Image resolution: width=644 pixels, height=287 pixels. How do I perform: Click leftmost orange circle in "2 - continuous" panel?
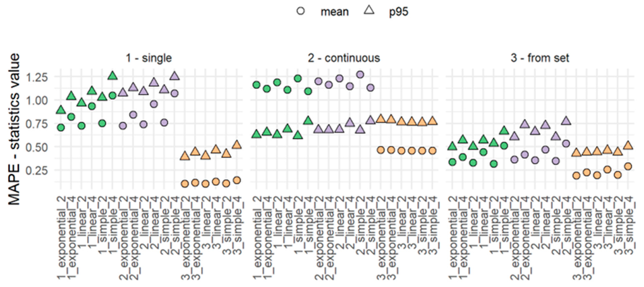click(381, 150)
